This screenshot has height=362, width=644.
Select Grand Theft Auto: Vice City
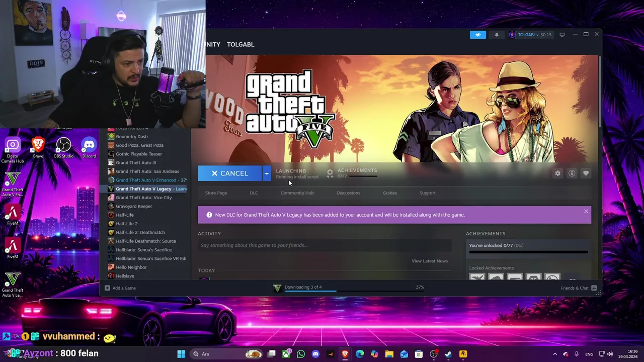coord(144,198)
